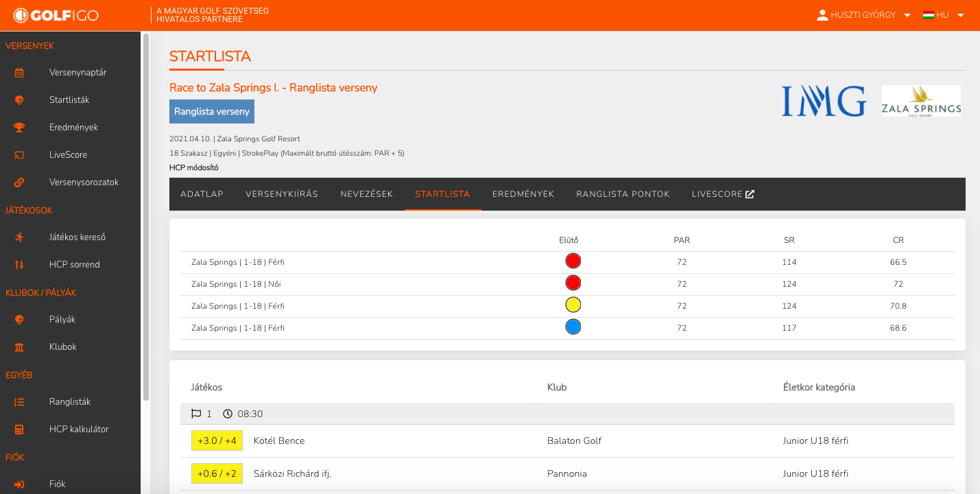Screen dimensions: 980x494
Task: Click the calendar icon beside Versenynaptár
Action: pos(19,73)
